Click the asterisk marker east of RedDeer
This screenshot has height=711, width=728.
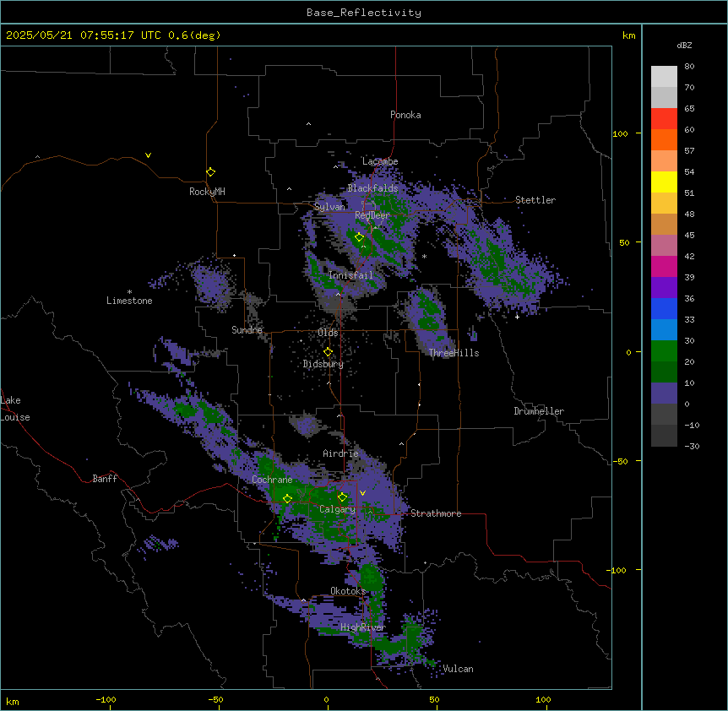pyautogui.click(x=424, y=257)
